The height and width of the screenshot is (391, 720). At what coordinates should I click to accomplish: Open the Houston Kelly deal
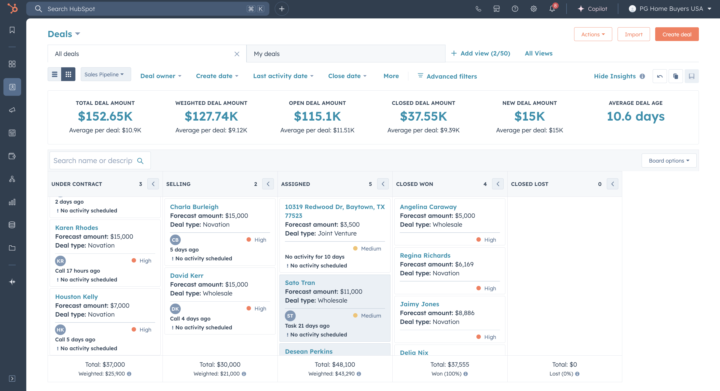point(76,297)
